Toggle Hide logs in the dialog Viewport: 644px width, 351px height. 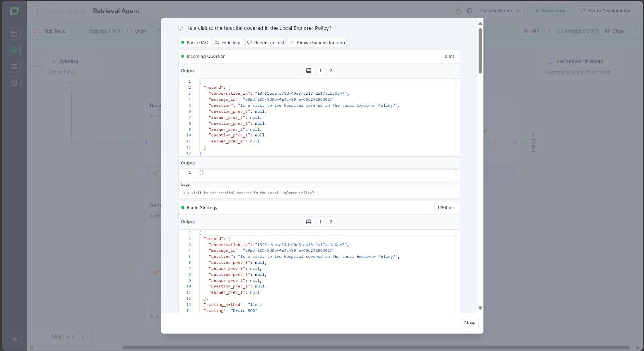(228, 43)
